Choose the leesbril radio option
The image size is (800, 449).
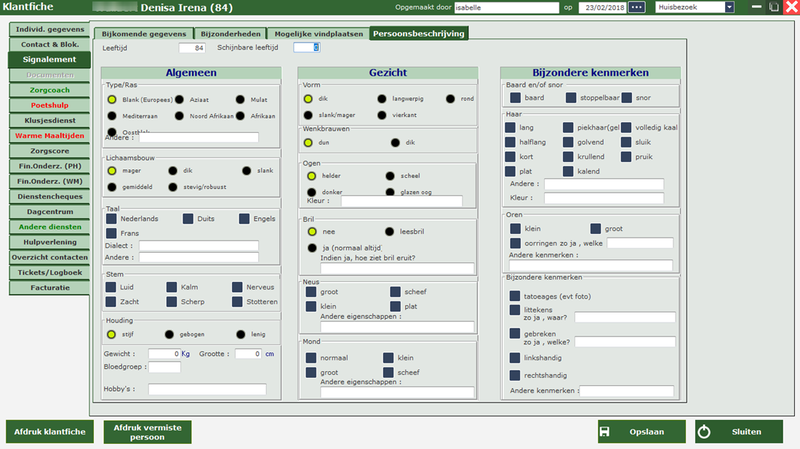point(390,231)
